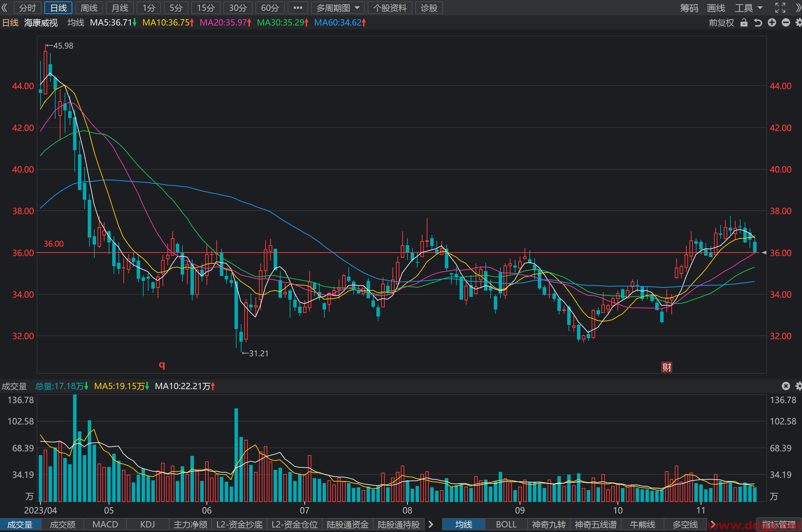Open the volume panel settings gear
802x532 pixels.
799,386
